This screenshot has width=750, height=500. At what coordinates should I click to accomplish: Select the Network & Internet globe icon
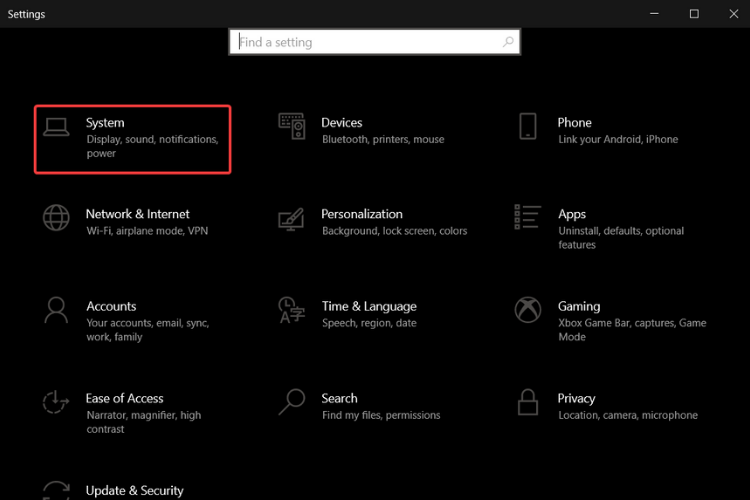click(x=56, y=218)
